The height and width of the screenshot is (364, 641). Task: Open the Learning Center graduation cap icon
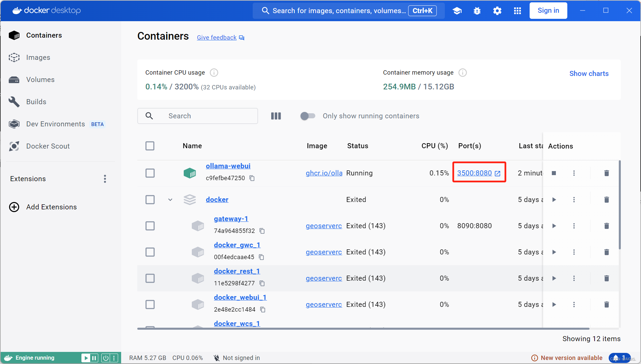(457, 11)
